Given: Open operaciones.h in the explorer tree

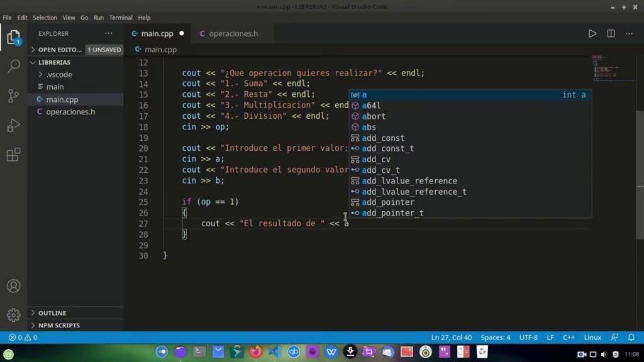Looking at the screenshot, I should pyautogui.click(x=70, y=112).
